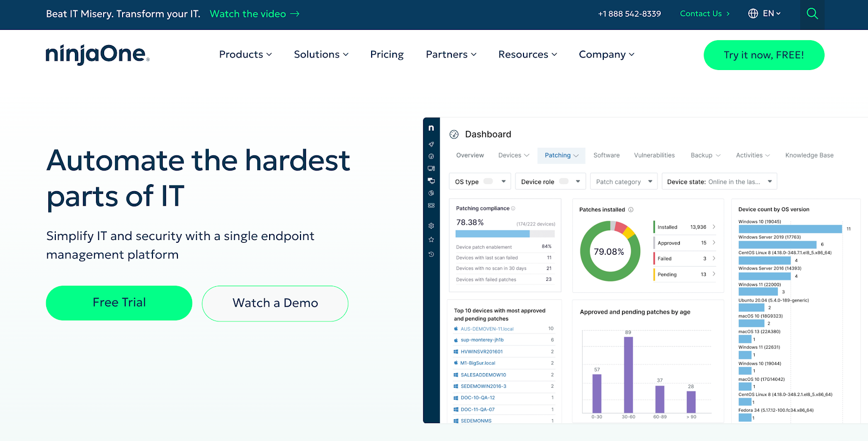Image resolution: width=868 pixels, height=441 pixels.
Task: Call the +1 888 542-8339 phone link
Action: pos(629,14)
